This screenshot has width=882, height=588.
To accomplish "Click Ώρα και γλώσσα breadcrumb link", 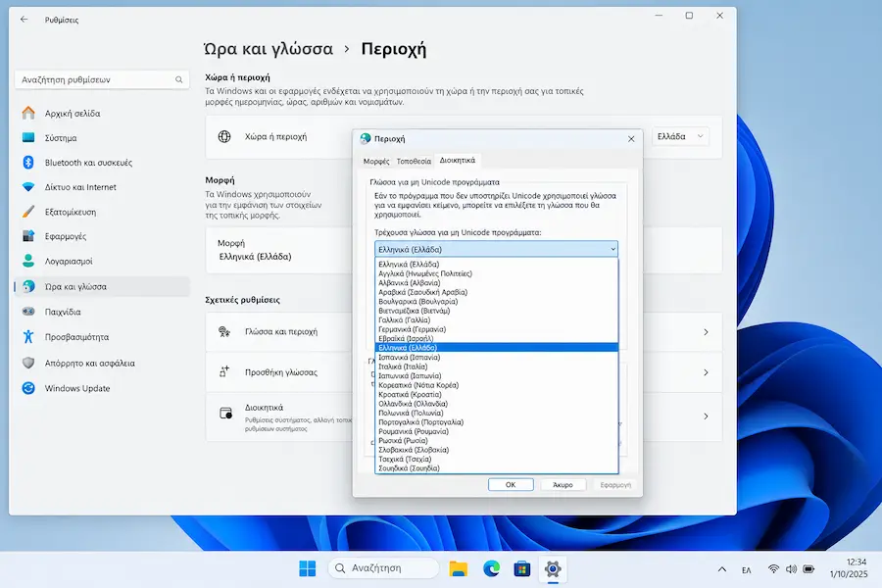I will point(269,50).
